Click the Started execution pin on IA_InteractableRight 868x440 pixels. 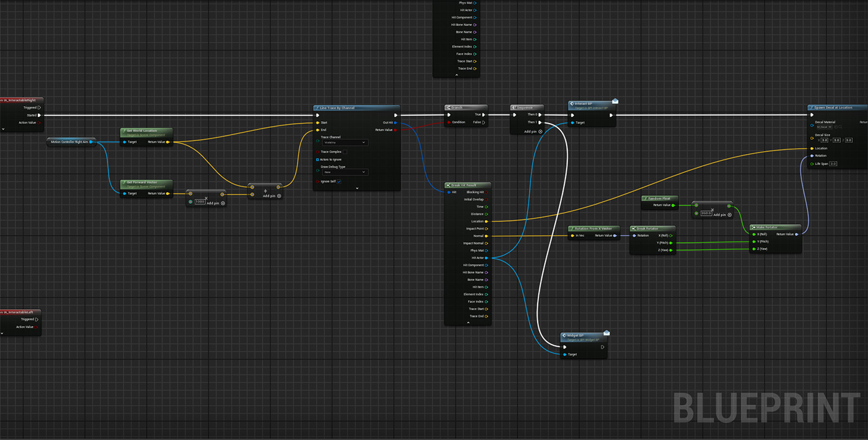(39, 115)
